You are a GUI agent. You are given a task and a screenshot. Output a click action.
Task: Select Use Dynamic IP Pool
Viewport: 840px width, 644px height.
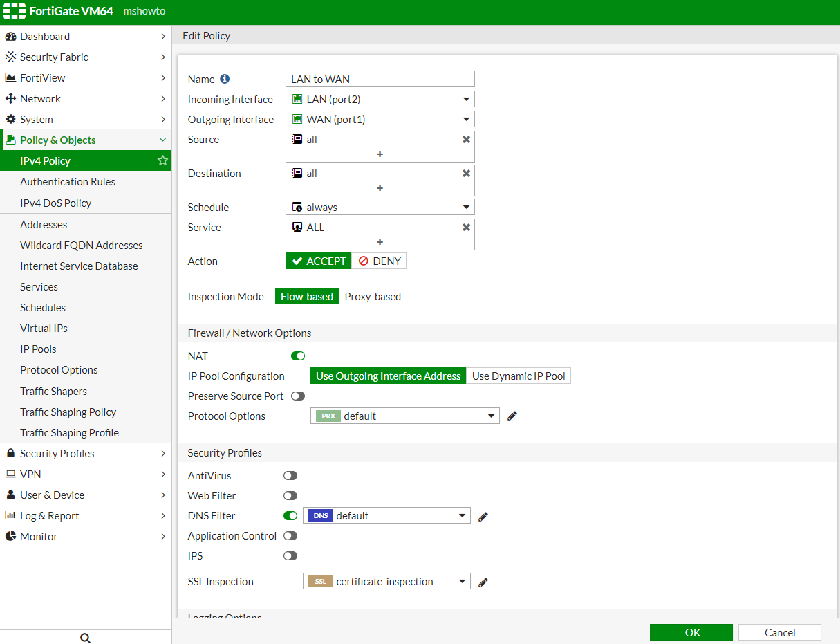519,376
